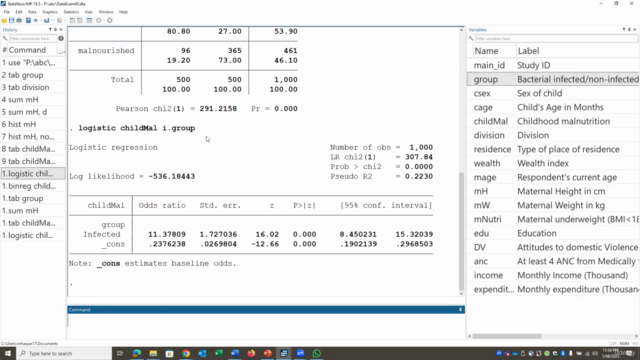Select history command 'binreg child...'
The image size is (640, 360).
[33, 186]
